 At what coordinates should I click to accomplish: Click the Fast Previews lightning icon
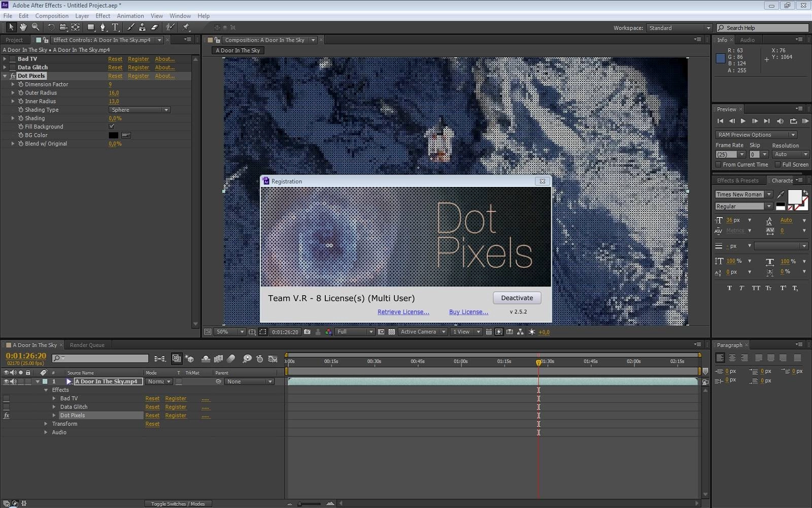[499, 332]
